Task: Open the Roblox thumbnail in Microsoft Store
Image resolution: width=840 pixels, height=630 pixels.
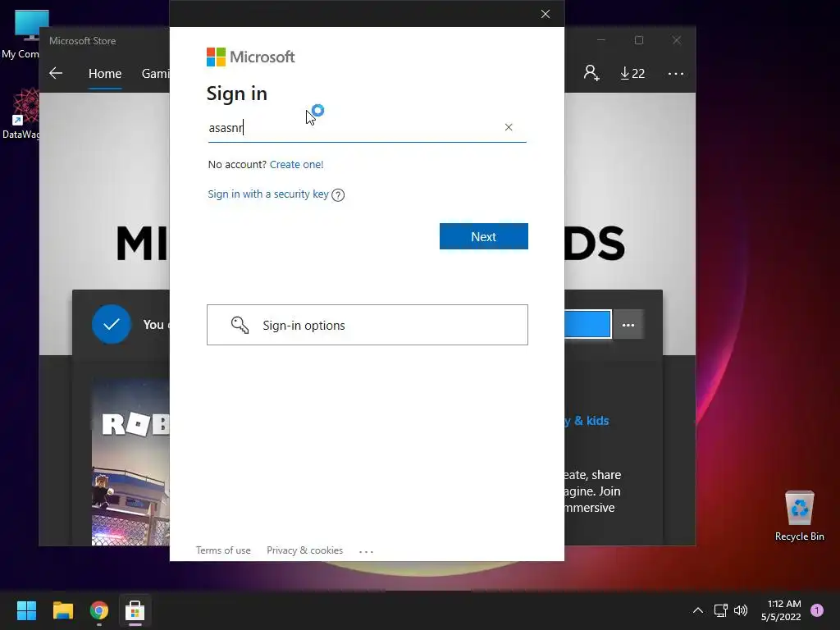Action: (130, 462)
